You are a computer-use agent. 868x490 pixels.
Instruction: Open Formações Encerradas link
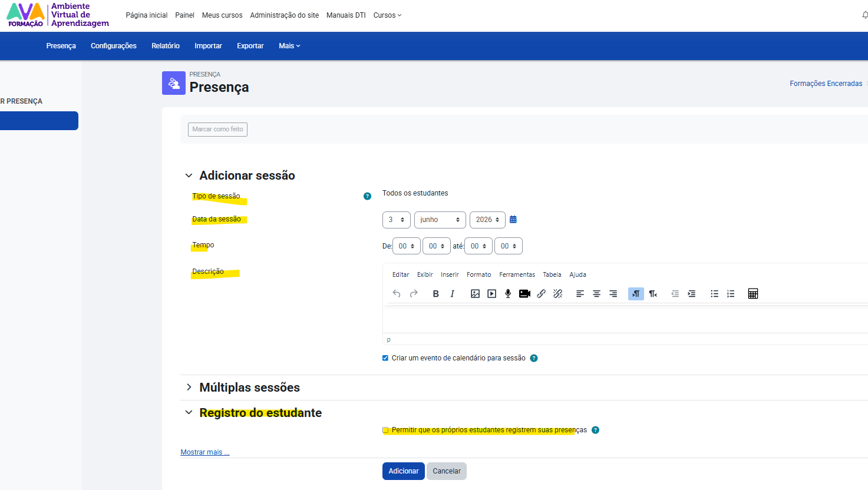point(826,84)
